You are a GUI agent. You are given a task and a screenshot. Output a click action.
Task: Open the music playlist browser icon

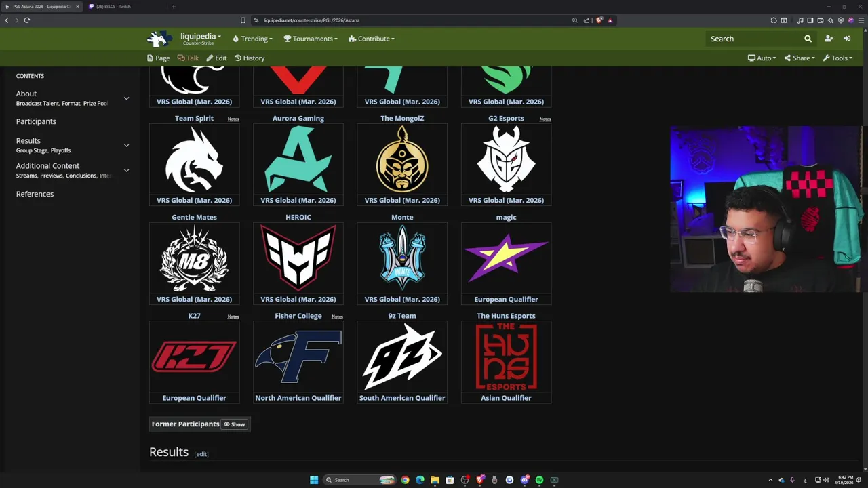[x=800, y=20]
